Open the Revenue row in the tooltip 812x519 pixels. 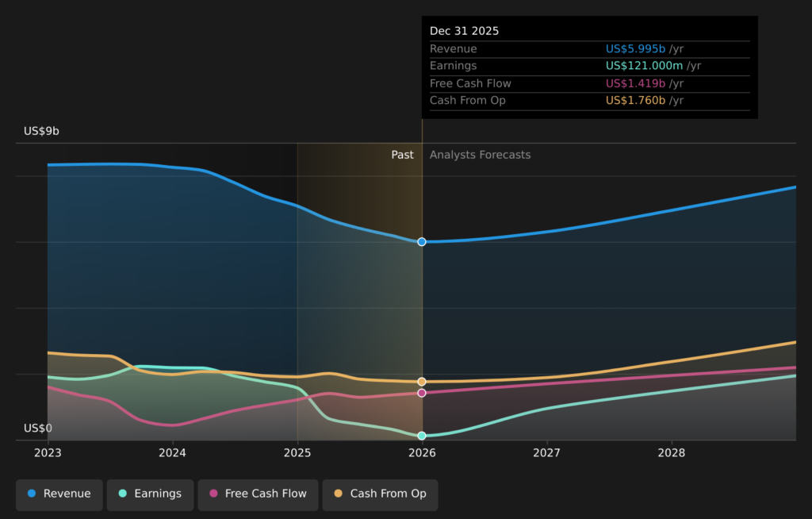point(590,48)
